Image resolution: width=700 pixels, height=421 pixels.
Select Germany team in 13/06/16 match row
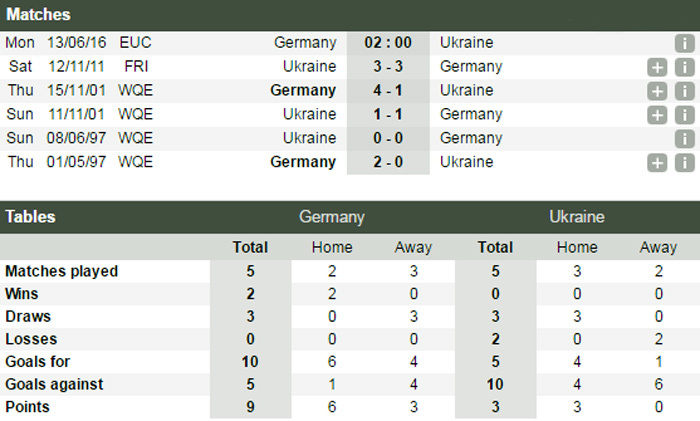point(305,43)
